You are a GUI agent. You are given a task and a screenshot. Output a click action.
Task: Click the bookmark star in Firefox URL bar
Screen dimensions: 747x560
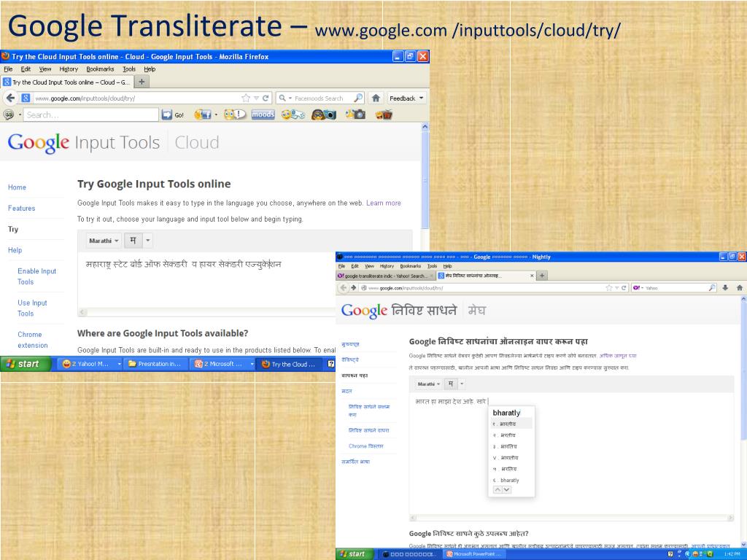click(x=246, y=98)
